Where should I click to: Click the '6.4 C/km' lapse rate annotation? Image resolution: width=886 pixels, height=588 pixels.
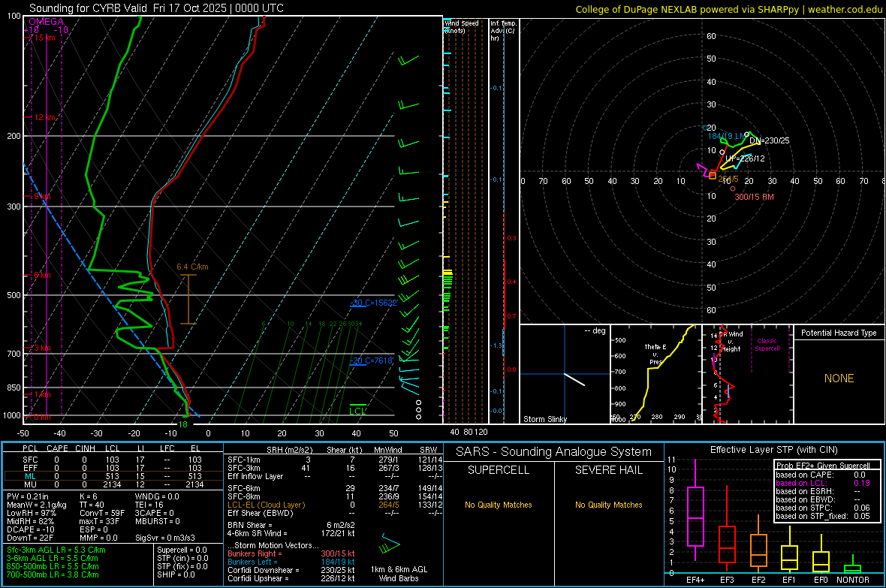(192, 267)
